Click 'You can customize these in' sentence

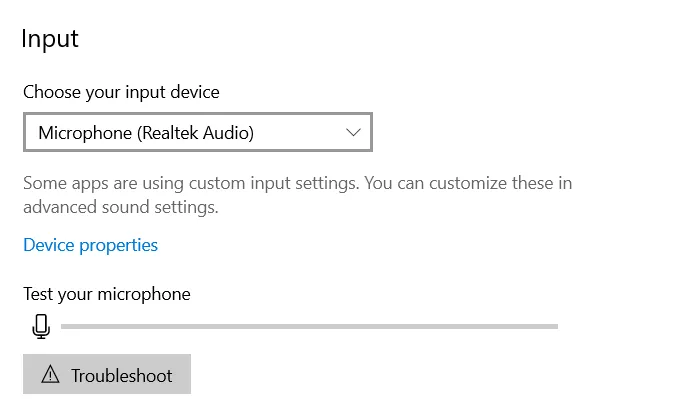[468, 183]
